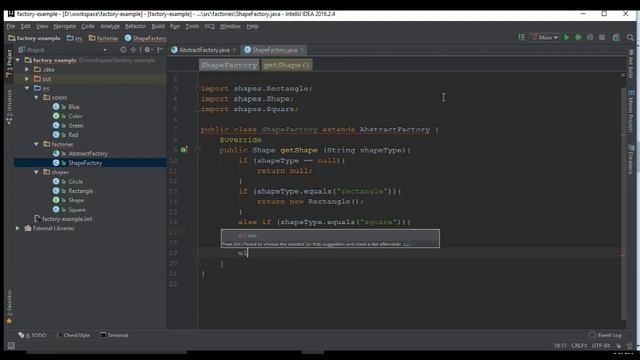Close the AbstractFactory.java tab
Screen dimensions: 640x360
coord(234,50)
